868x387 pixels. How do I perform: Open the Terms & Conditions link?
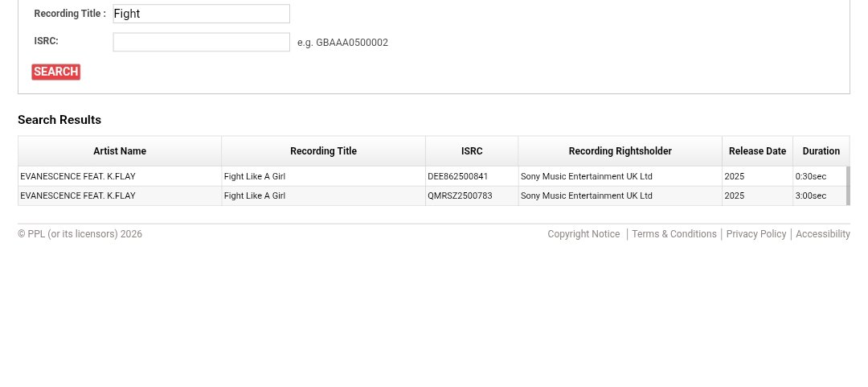674,234
